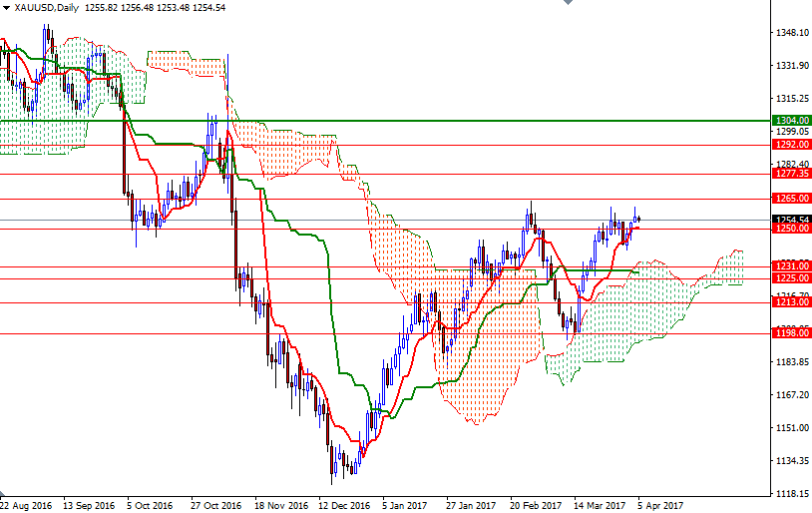Select the 1231.00 price level tag
The height and width of the screenshot is (513, 812).
pyautogui.click(x=791, y=266)
